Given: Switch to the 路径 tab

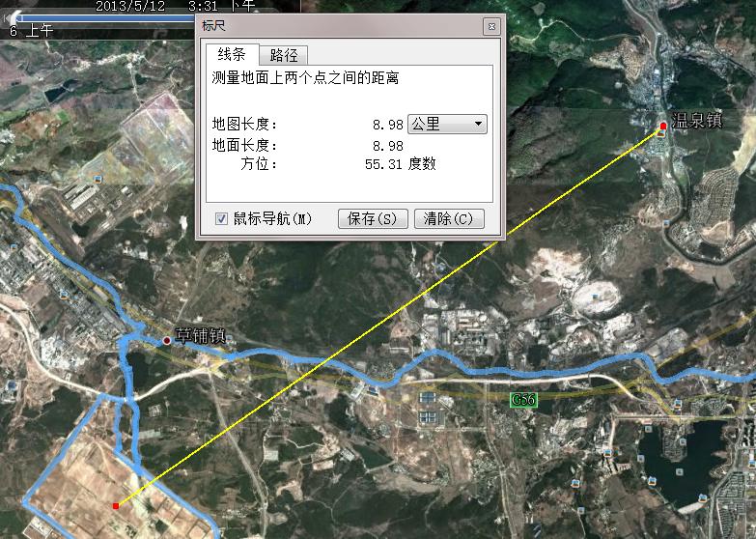Looking at the screenshot, I should pyautogui.click(x=284, y=55).
